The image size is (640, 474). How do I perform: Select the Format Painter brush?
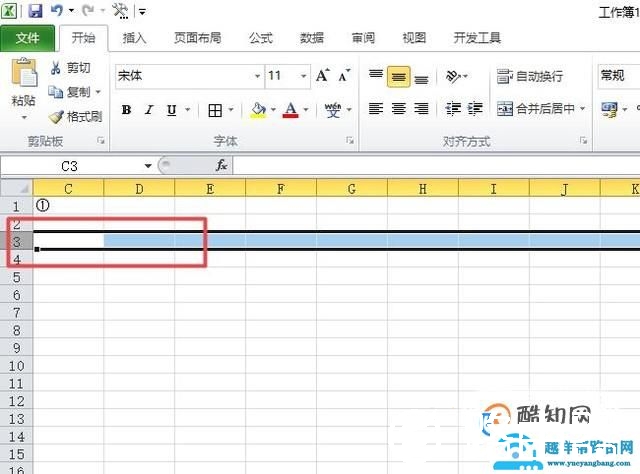click(x=76, y=117)
